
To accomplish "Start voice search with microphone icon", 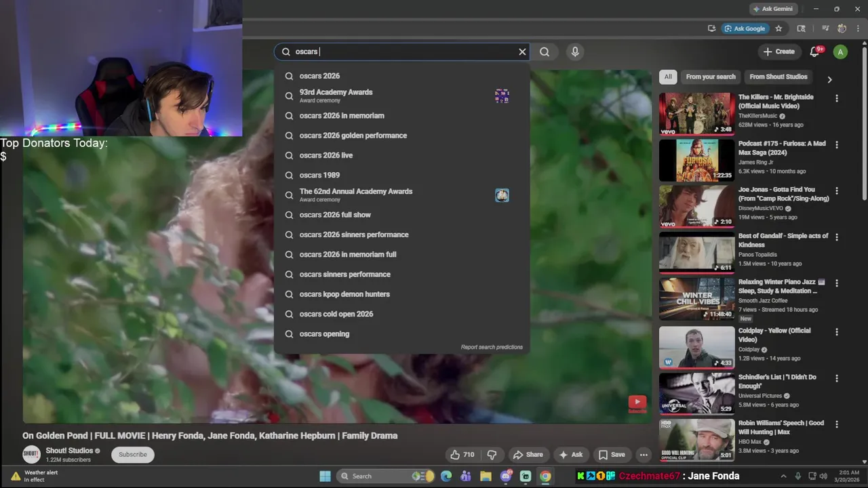I will pos(575,52).
